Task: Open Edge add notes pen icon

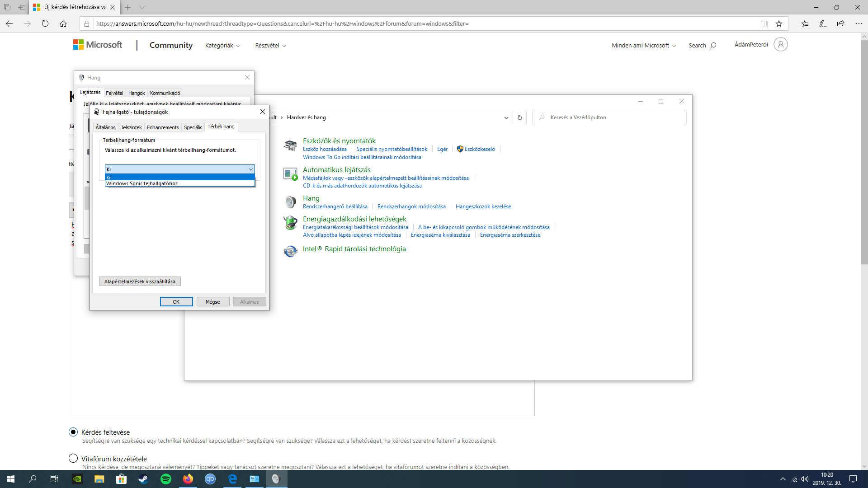Action: click(823, 23)
